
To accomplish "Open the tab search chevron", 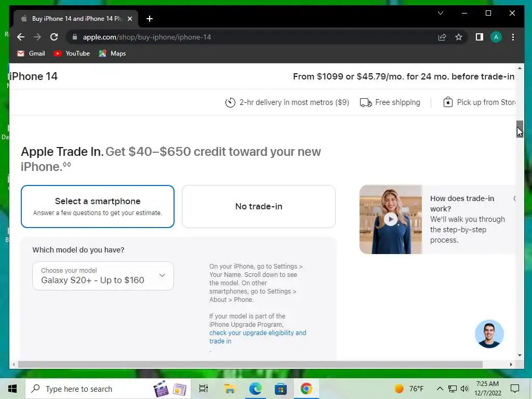I will coord(441,13).
